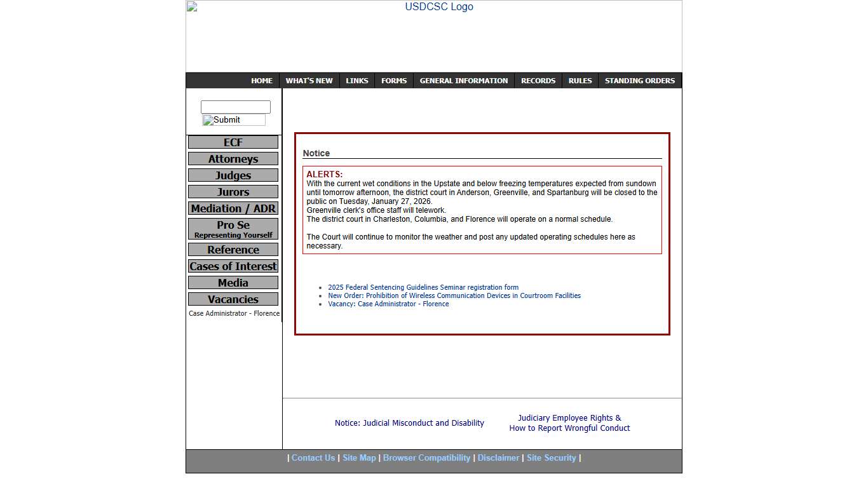Open the GENERAL INFORMATION menu item
This screenshot has height=488, width=868.
pyautogui.click(x=463, y=80)
